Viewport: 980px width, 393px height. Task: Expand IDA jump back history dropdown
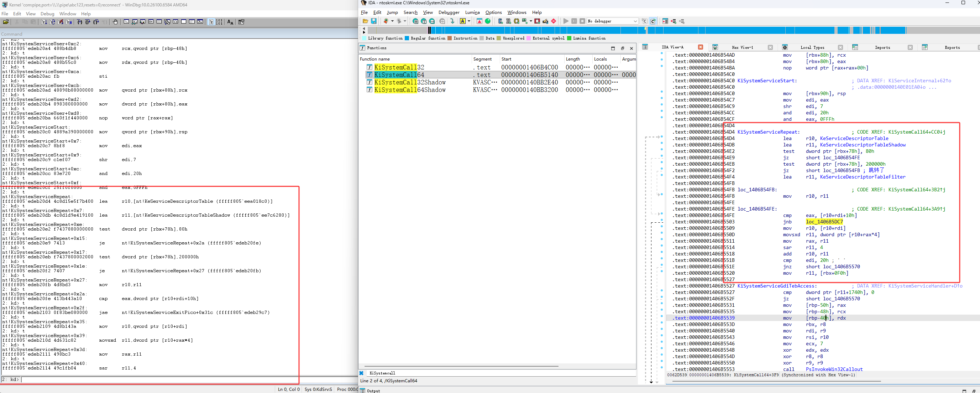point(393,21)
